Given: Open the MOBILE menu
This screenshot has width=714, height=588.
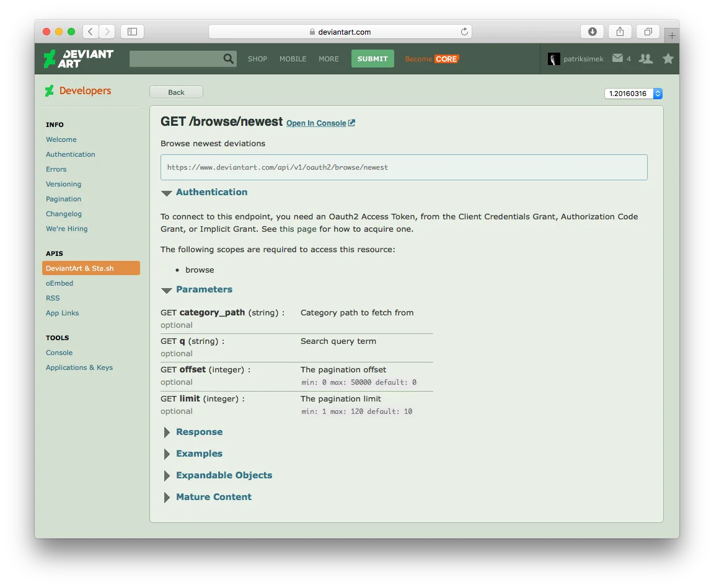Looking at the screenshot, I should click(293, 59).
